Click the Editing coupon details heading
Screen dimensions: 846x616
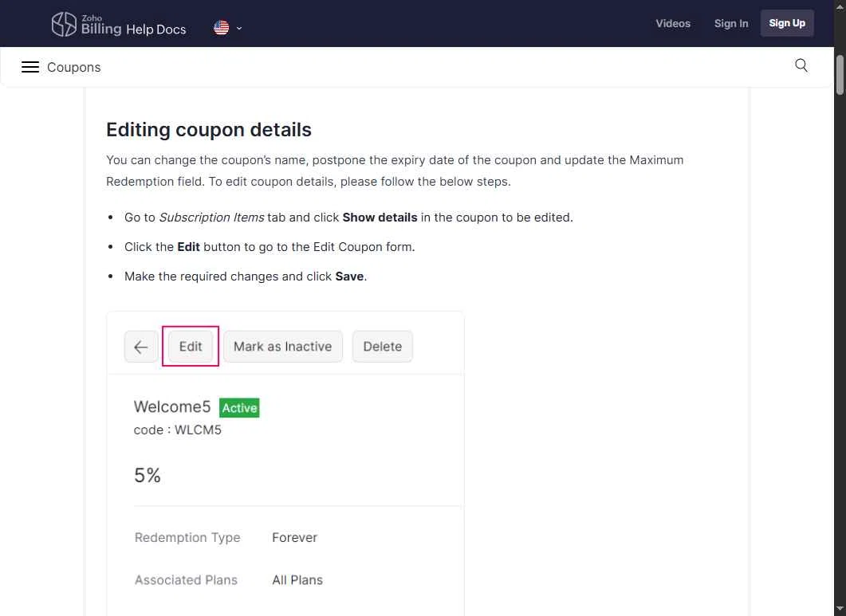(x=209, y=129)
